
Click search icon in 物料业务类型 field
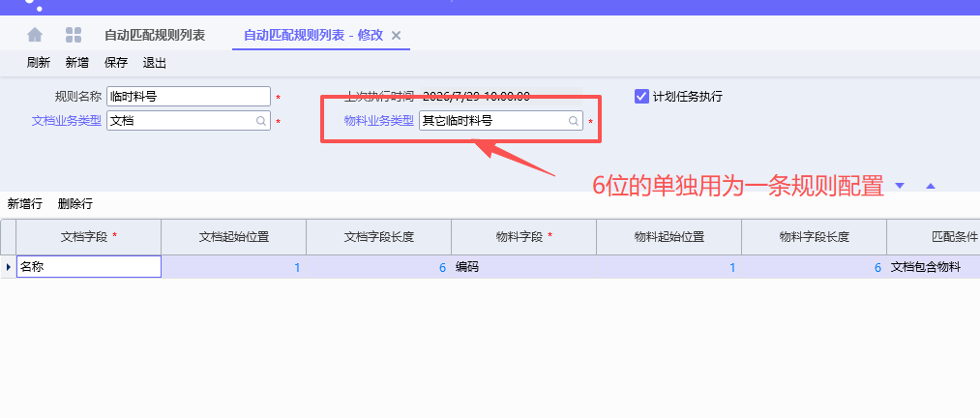(x=573, y=121)
